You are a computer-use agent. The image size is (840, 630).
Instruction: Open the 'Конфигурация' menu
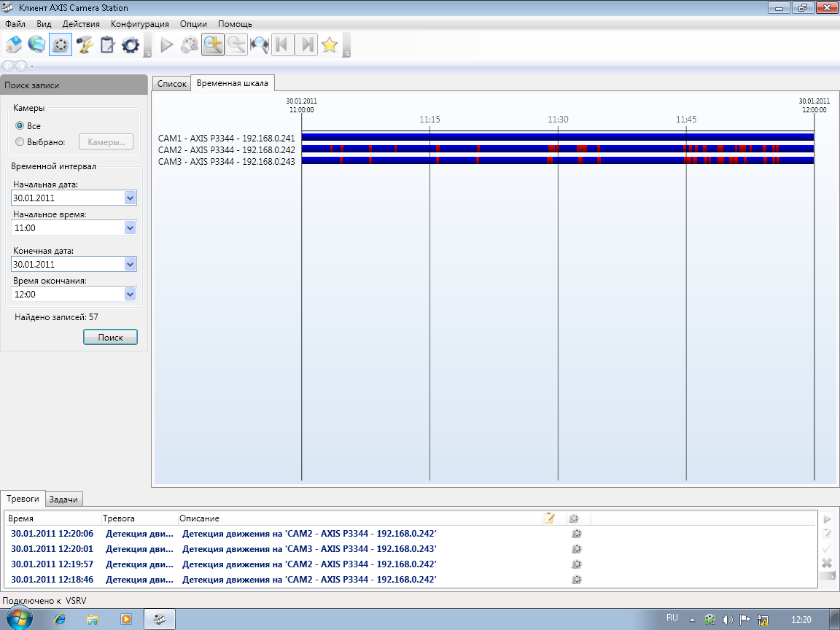[x=140, y=24]
